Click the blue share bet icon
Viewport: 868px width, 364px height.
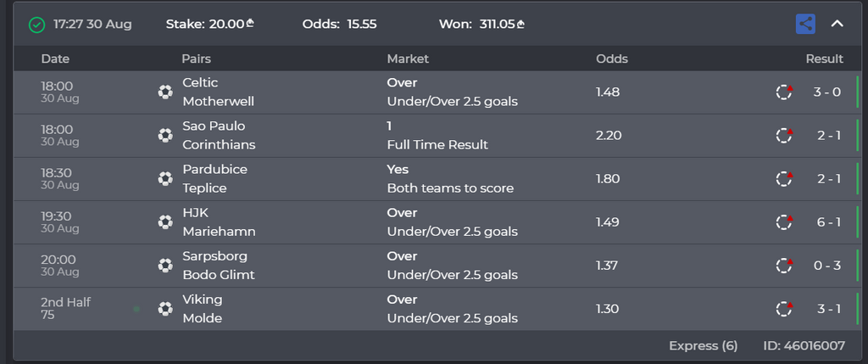point(805,24)
